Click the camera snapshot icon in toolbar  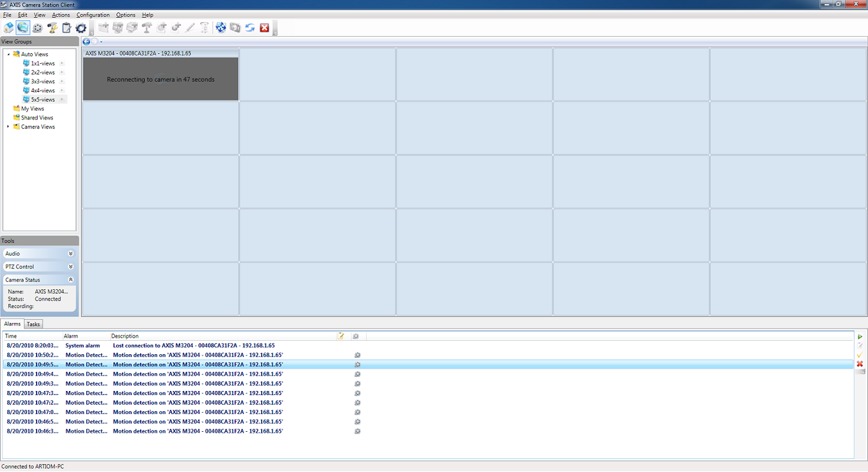[x=235, y=27]
